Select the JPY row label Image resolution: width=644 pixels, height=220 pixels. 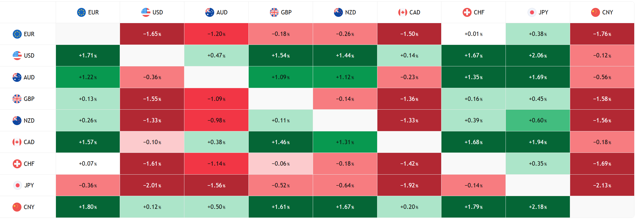[29, 185]
